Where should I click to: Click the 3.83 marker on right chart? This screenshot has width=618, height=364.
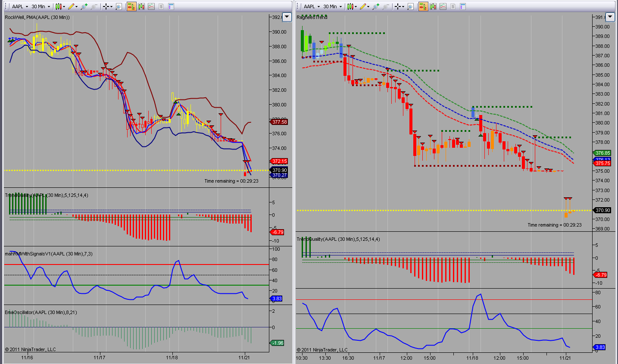(x=600, y=347)
